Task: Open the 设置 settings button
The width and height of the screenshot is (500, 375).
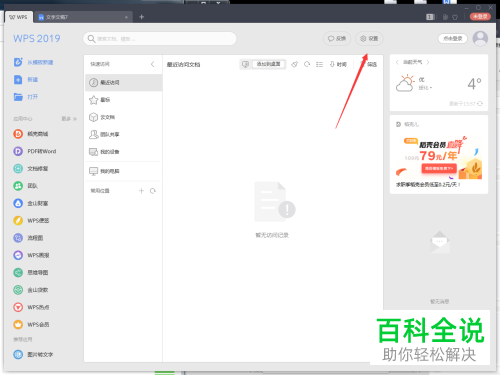Action: [x=369, y=39]
